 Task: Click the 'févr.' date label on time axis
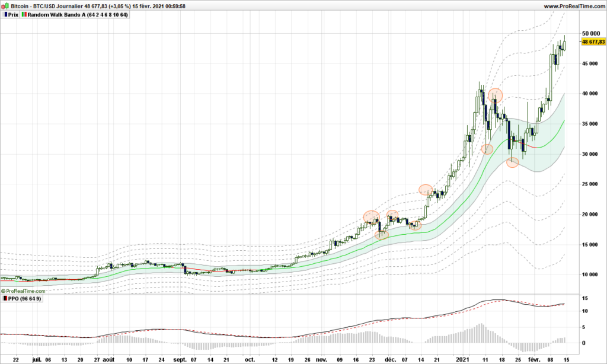[534, 359]
